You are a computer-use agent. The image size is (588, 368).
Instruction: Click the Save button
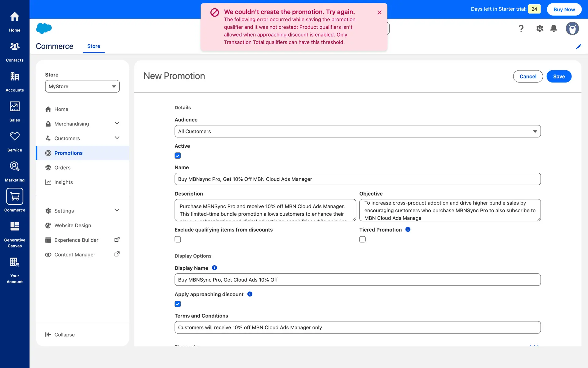559,76
